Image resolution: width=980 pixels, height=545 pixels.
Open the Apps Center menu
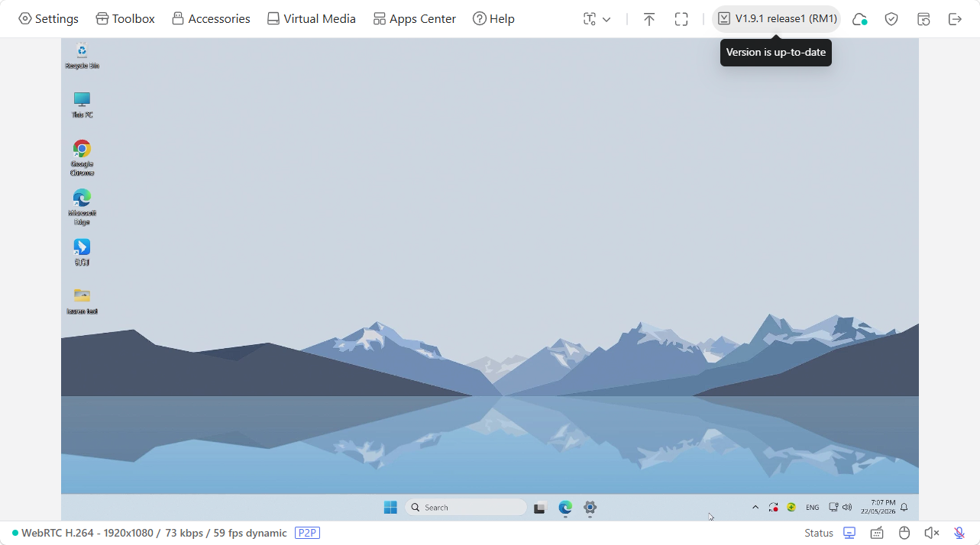point(414,18)
